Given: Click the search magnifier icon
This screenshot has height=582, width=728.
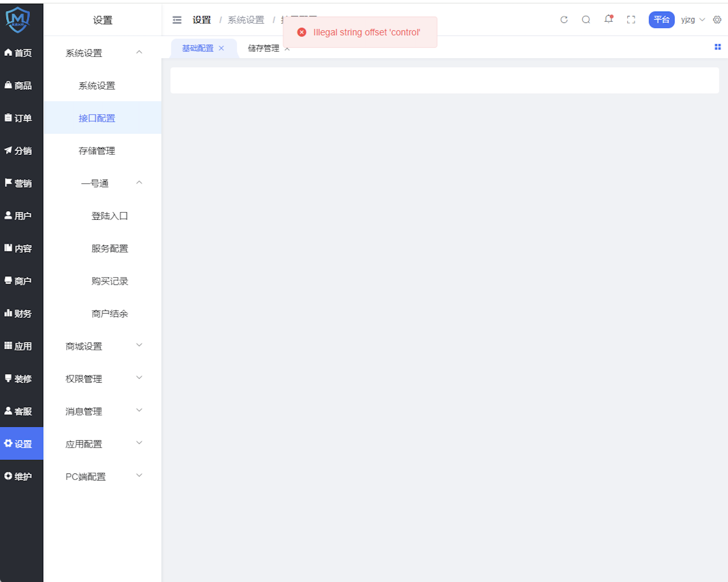Looking at the screenshot, I should point(586,19).
